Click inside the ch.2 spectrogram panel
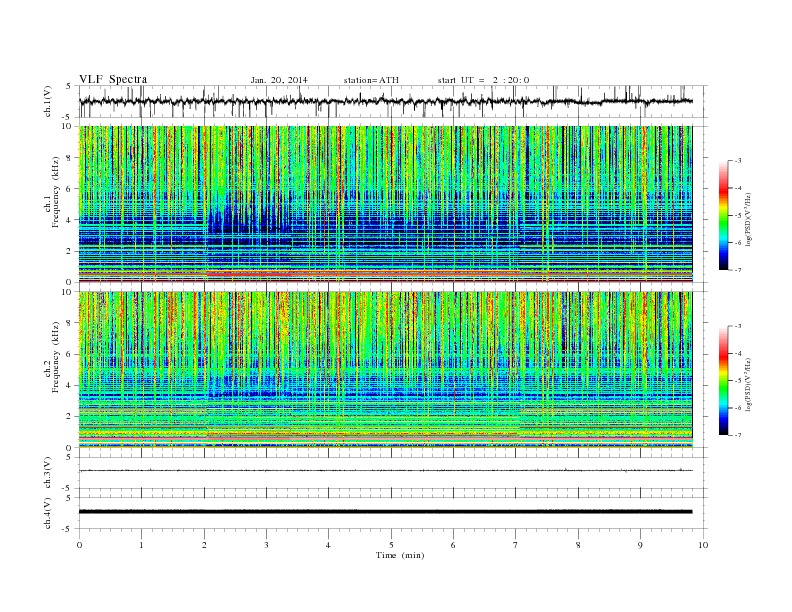The height and width of the screenshot is (612, 792). (x=386, y=369)
